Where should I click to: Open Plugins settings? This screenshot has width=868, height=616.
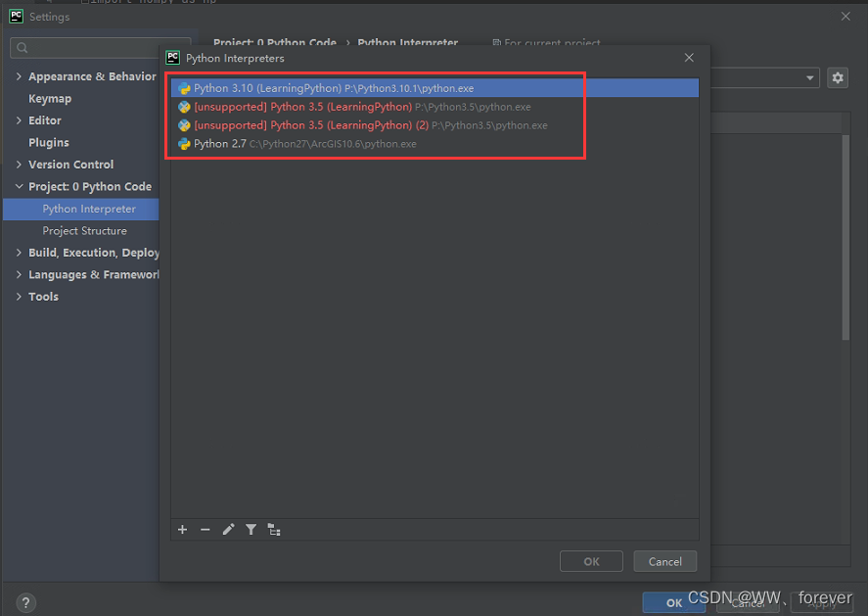49,142
